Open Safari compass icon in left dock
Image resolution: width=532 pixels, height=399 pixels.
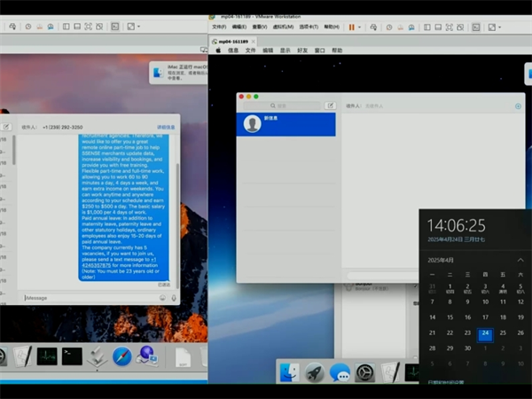[x=121, y=356]
